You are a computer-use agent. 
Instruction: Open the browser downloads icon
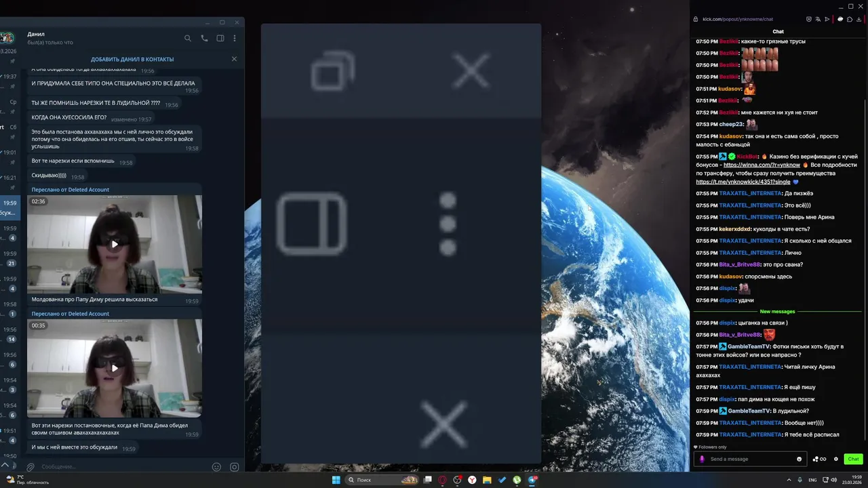pos(860,19)
